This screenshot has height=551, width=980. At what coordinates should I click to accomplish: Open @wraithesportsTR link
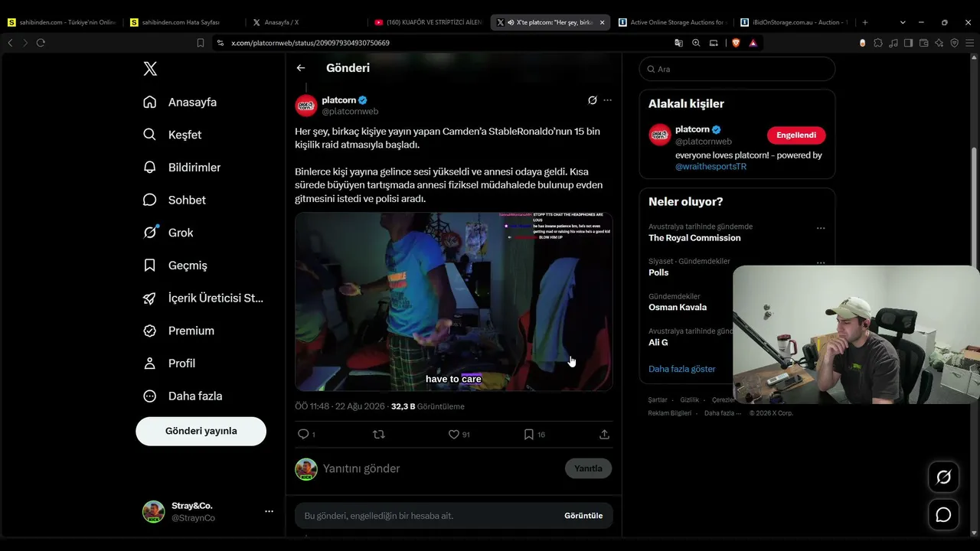(x=710, y=166)
